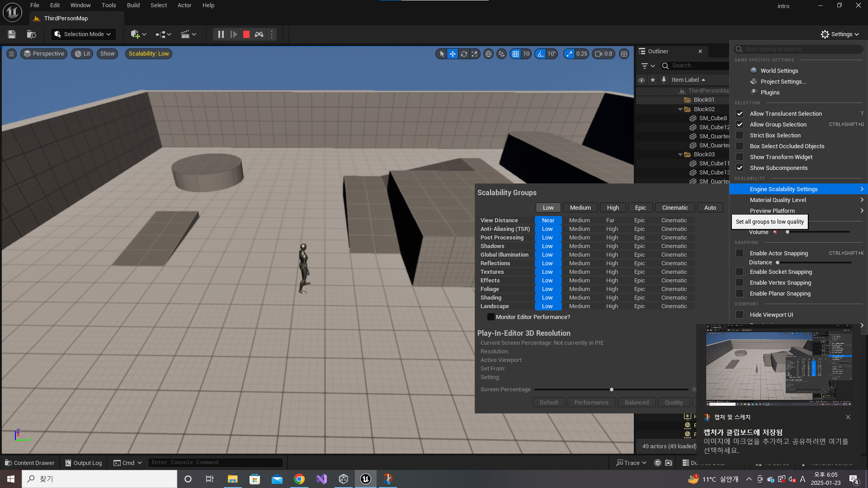
Task: Collapse the Block03 folder
Action: tap(680, 155)
